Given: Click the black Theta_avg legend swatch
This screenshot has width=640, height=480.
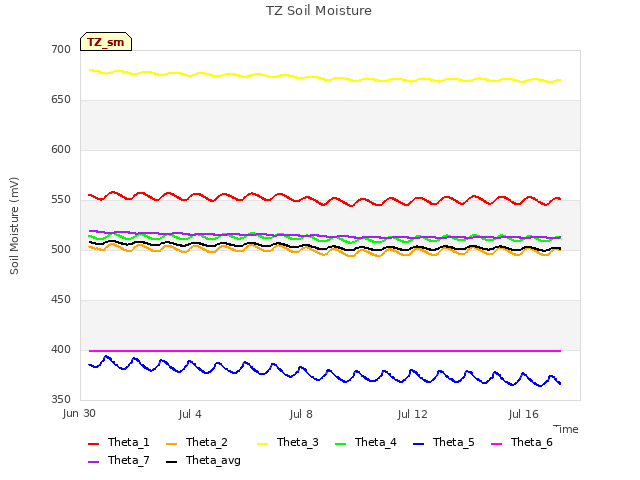Looking at the screenshot, I should click(171, 462).
